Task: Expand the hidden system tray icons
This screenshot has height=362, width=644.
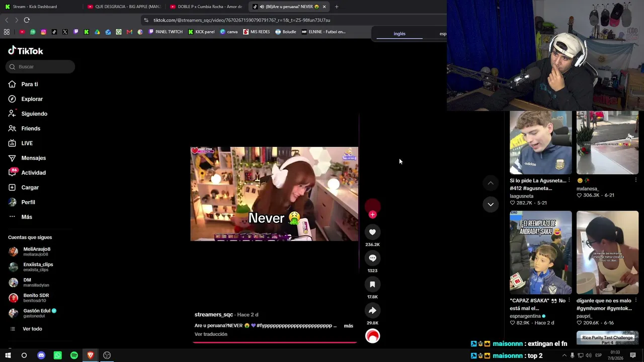Action: 564,355
